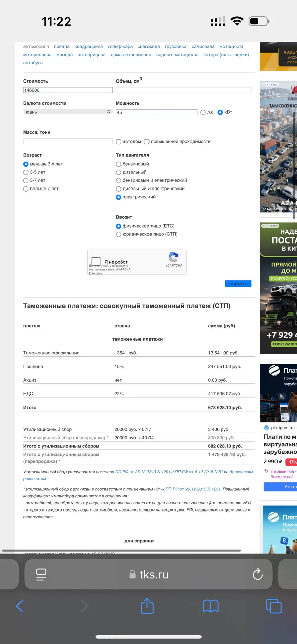Tap the tks.ru address bar
This screenshot has width=297, height=644.
[148, 574]
